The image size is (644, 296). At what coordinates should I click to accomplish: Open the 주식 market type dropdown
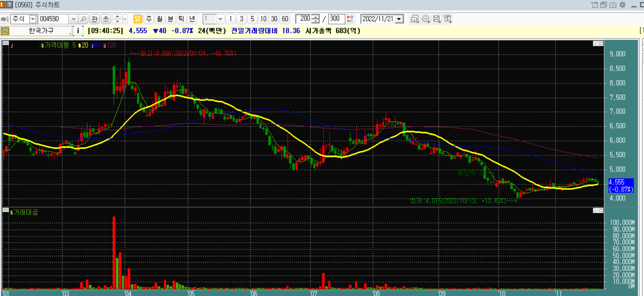pos(33,19)
